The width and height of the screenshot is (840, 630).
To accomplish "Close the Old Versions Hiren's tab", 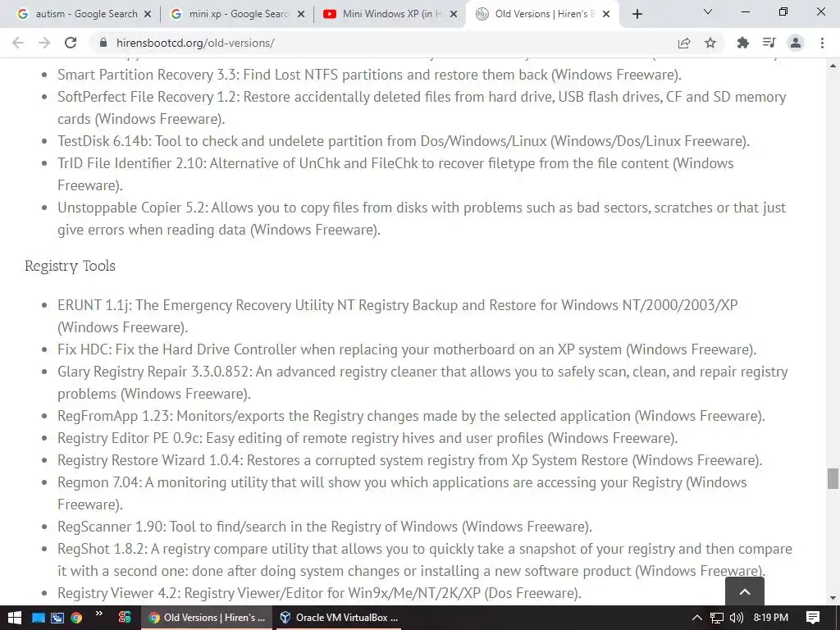I will (x=606, y=14).
